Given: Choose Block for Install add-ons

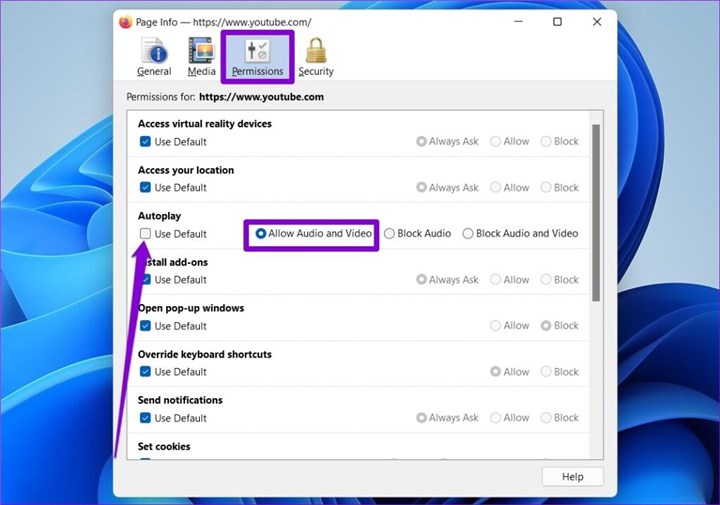Looking at the screenshot, I should (546, 280).
